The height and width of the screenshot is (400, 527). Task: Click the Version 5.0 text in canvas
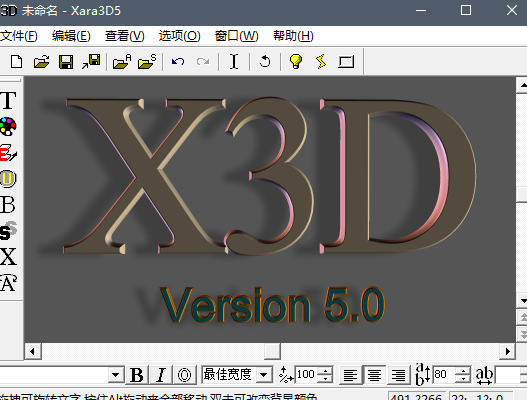point(272,305)
